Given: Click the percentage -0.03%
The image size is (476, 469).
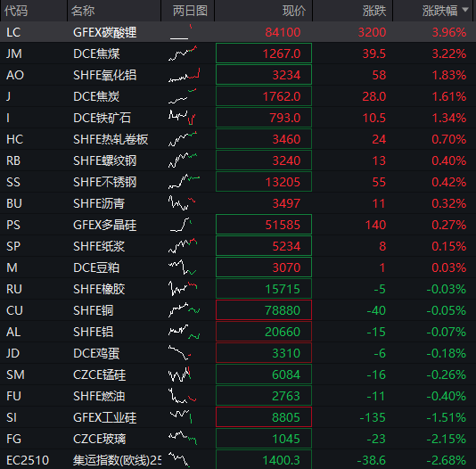Looking at the screenshot, I should [x=447, y=289].
